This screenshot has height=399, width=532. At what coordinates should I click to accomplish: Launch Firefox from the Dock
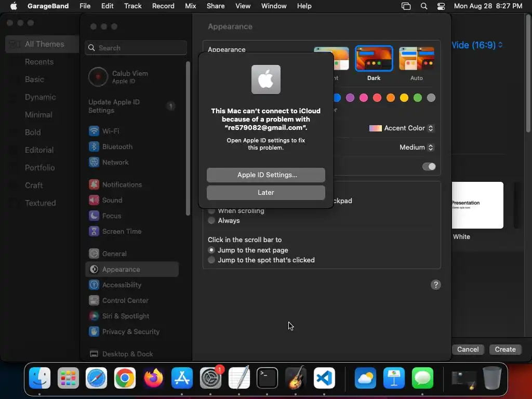[153, 378]
